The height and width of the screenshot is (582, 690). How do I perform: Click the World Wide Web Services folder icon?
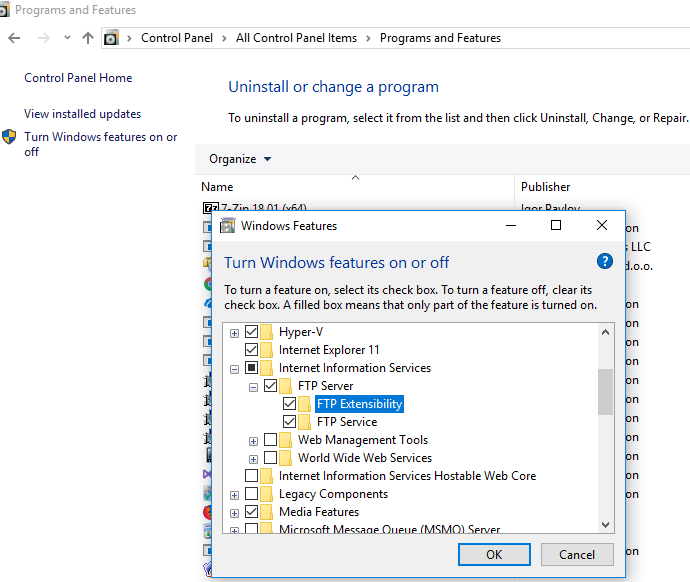pyautogui.click(x=286, y=458)
